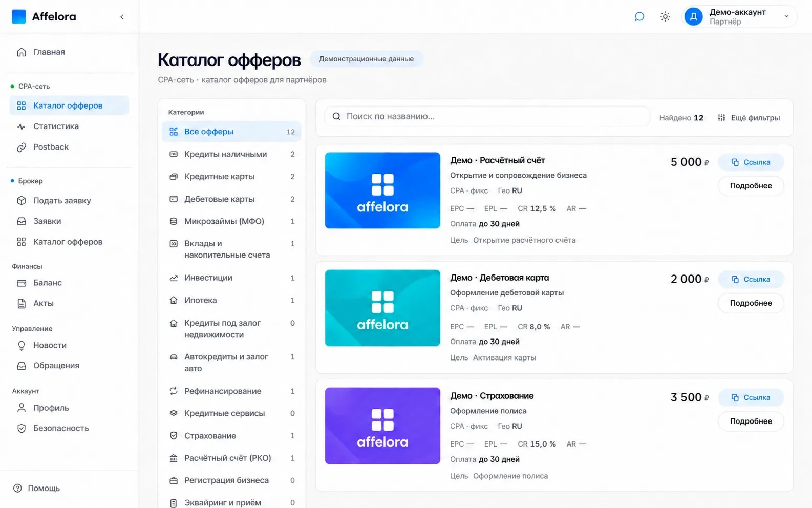Screen dimensions: 812x508
Task: Click the Регистрация бизнеса briefcase icon
Action: [174, 480]
